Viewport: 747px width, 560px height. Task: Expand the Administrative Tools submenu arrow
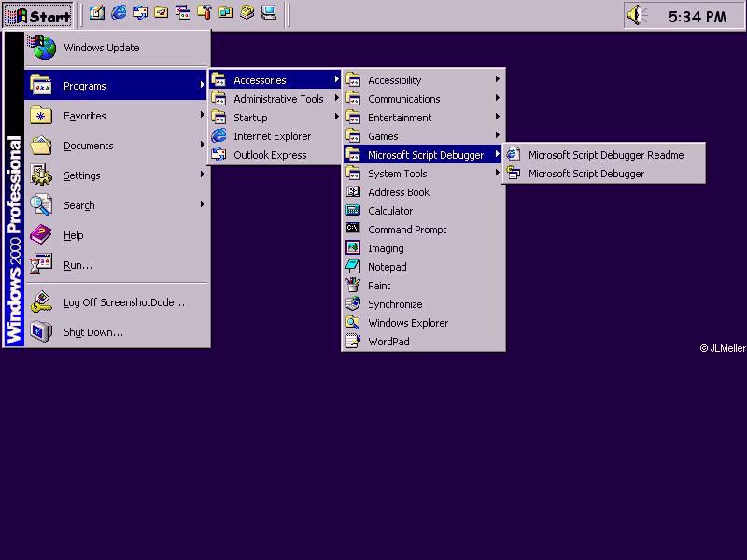pos(337,98)
